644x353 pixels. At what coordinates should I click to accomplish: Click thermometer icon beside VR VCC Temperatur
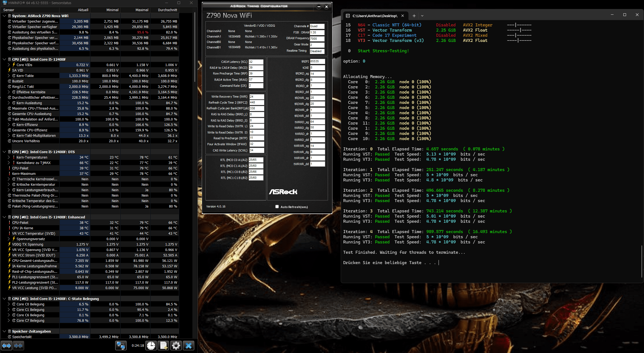pyautogui.click(x=10, y=233)
